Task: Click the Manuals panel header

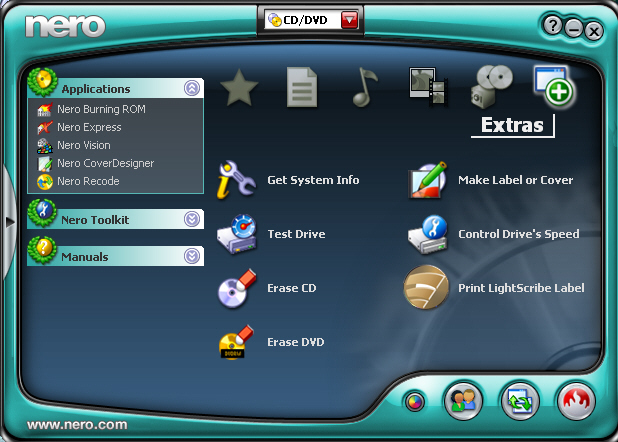Action: [x=115, y=256]
